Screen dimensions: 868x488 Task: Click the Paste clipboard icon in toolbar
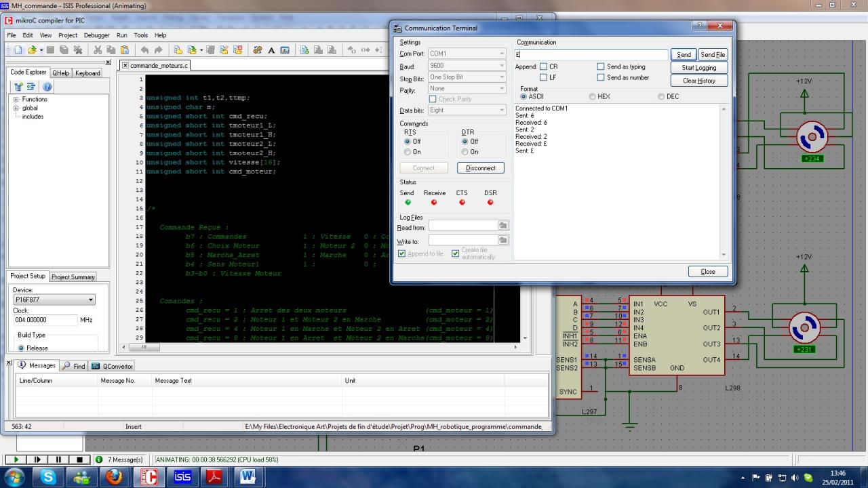[x=125, y=50]
